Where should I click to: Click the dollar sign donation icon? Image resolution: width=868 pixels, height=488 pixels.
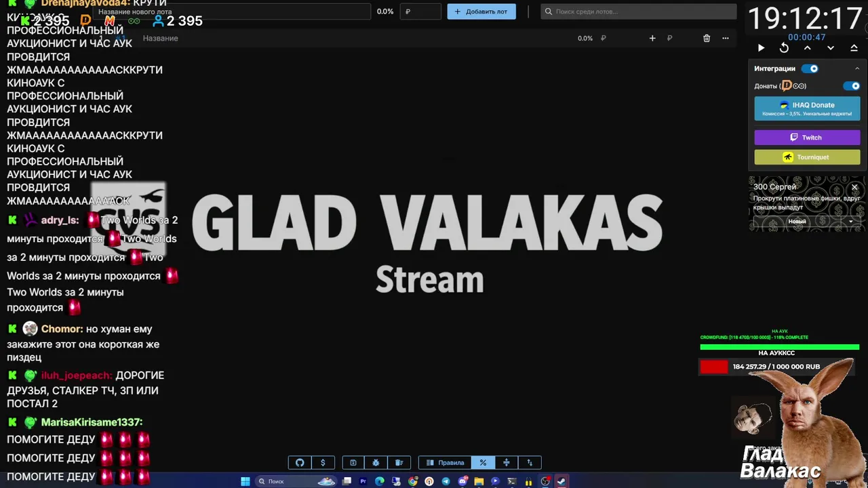click(x=323, y=463)
